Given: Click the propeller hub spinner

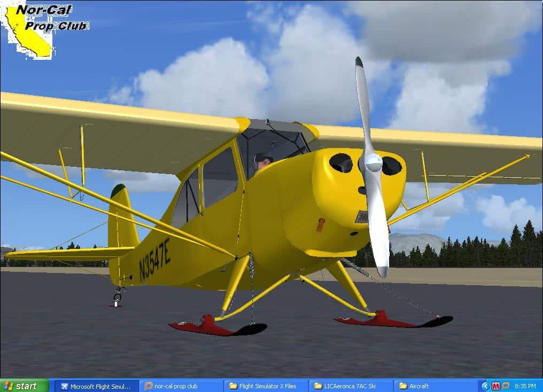Looking at the screenshot, I should point(372,162).
